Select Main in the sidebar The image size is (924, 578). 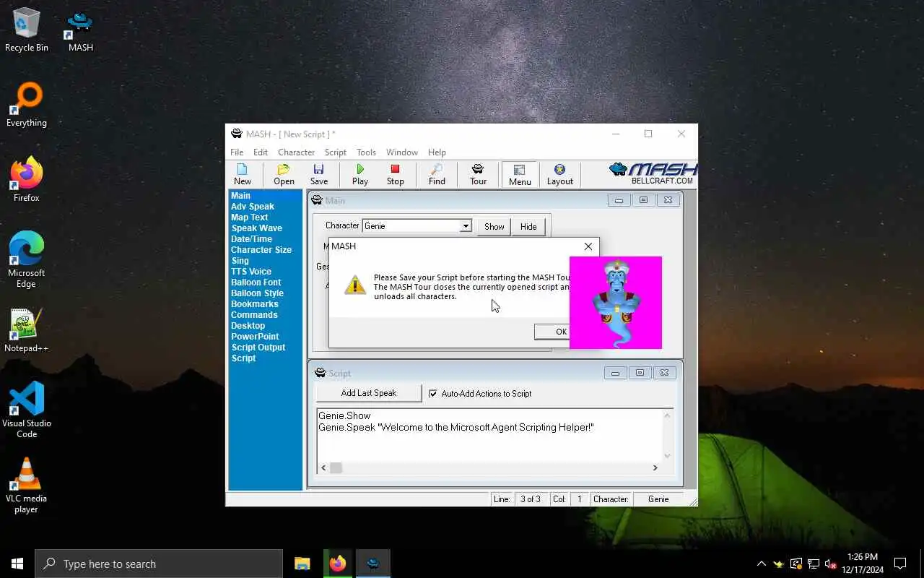[240, 196]
